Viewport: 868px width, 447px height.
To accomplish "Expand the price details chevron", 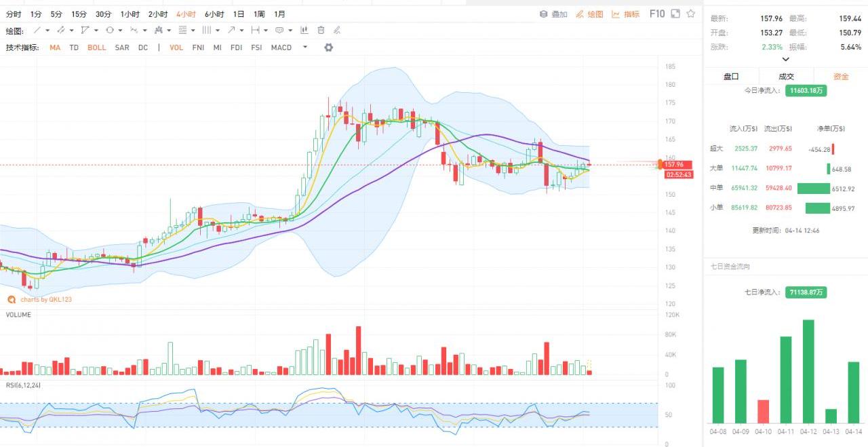I will click(x=786, y=60).
